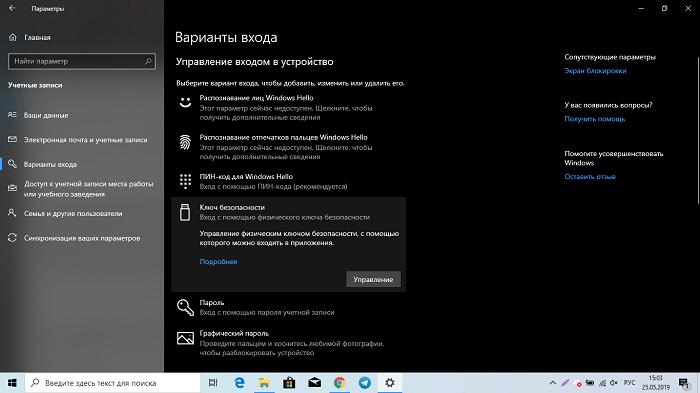Click the Учетные записи heading
This screenshot has width=700, height=393.
pyautogui.click(x=35, y=85)
